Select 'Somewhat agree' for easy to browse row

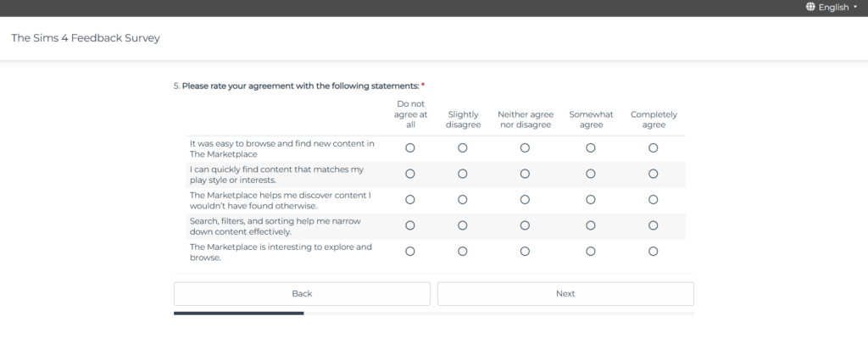(x=591, y=148)
